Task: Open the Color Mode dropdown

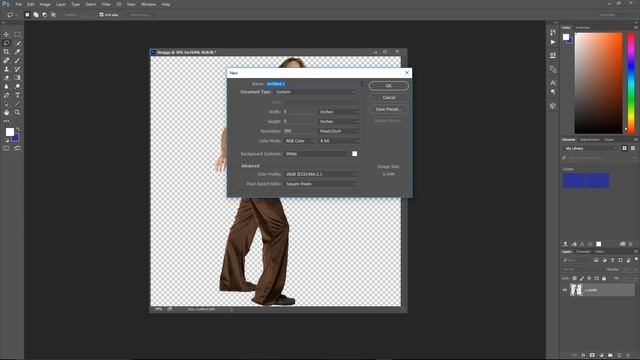Action: tap(299, 141)
